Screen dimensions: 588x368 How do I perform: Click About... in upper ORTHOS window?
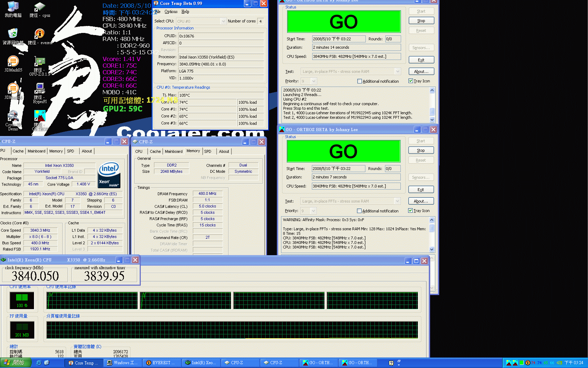coord(421,71)
